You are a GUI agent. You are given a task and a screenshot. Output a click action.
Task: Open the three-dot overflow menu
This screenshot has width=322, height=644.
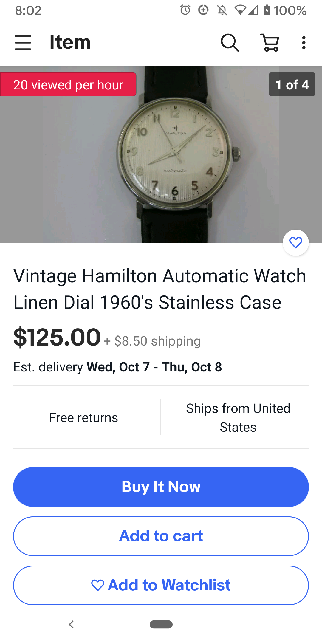304,42
